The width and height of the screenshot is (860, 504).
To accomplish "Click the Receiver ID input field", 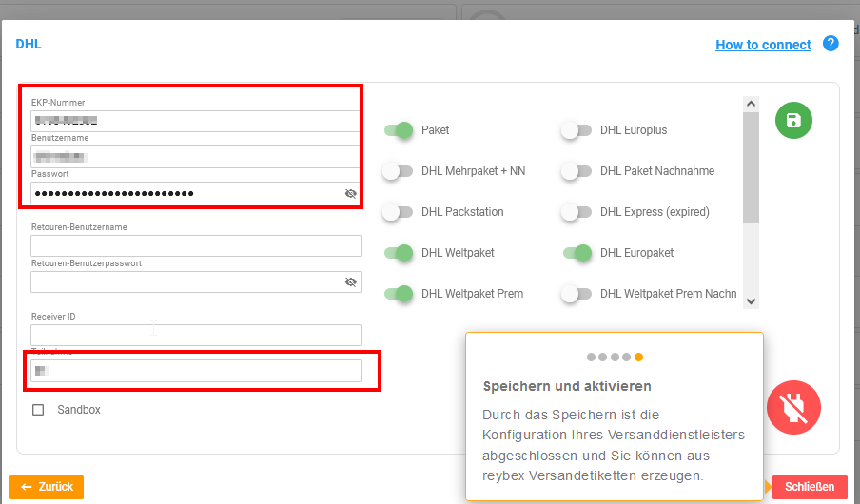I will pos(196,335).
